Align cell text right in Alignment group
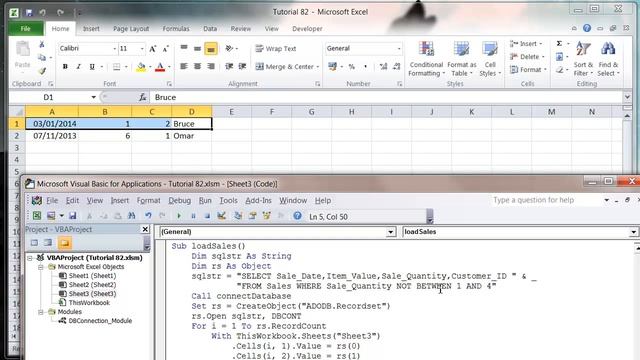This screenshot has height=360, width=640. (211, 66)
